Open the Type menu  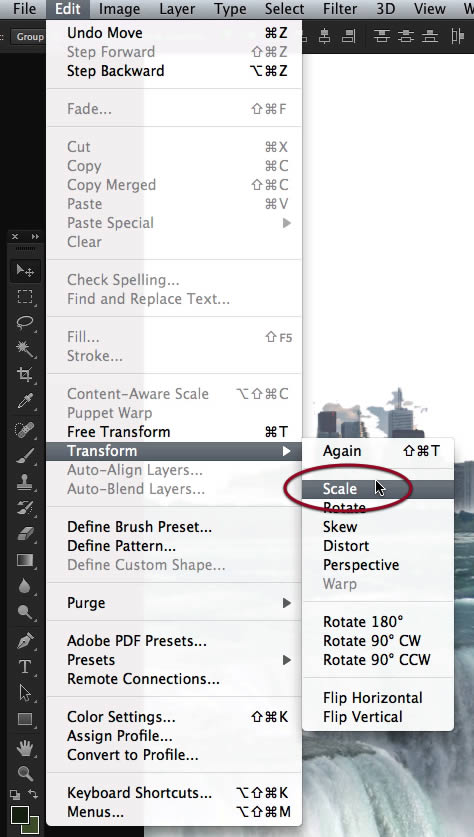click(230, 9)
